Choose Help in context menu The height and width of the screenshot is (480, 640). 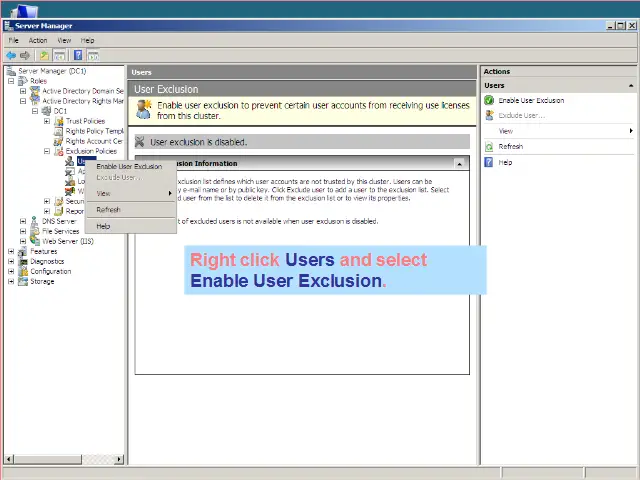[x=131, y=226]
